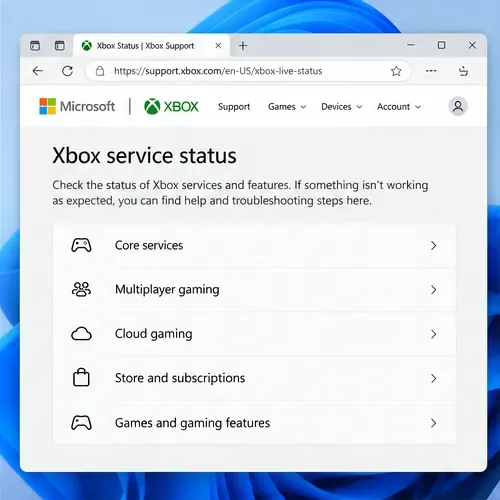Screen dimensions: 500x500
Task: View site information lock icon
Action: pyautogui.click(x=100, y=71)
